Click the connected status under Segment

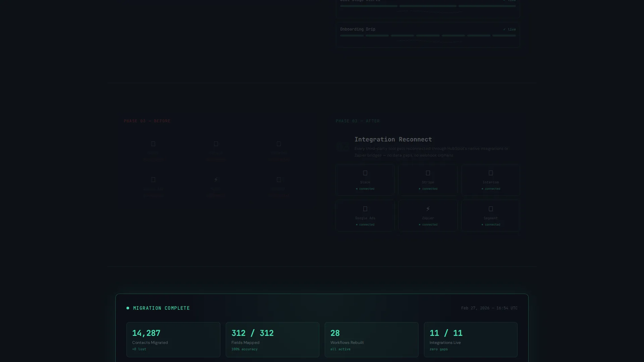491,225
